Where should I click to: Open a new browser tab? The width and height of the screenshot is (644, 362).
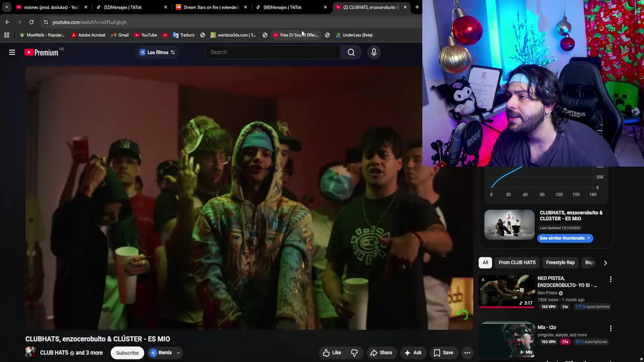coord(417,7)
